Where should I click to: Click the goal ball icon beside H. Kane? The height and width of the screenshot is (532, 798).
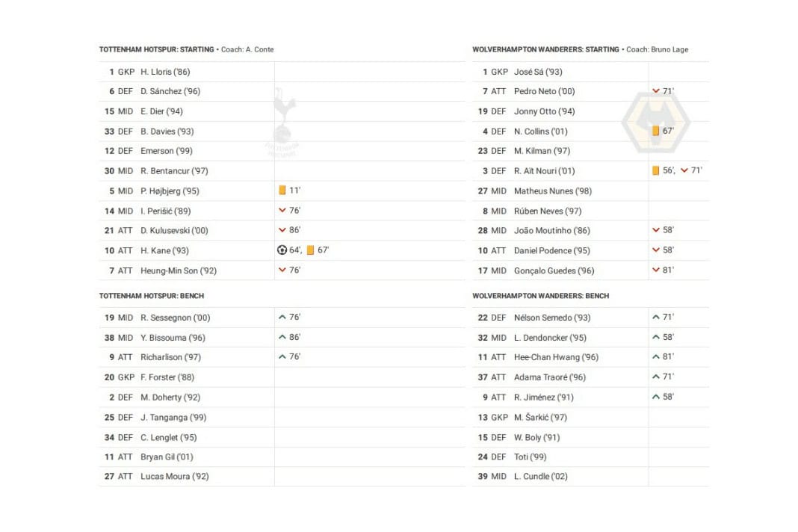click(x=282, y=250)
